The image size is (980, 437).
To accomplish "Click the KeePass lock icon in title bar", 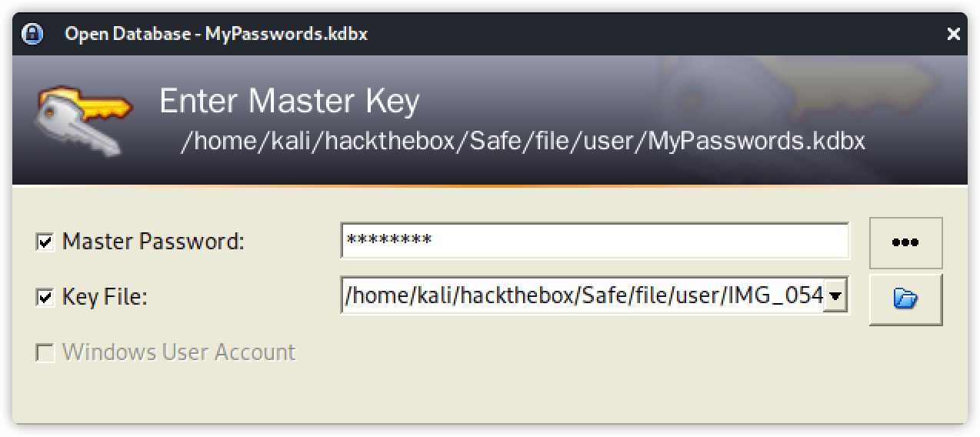I will tap(32, 34).
